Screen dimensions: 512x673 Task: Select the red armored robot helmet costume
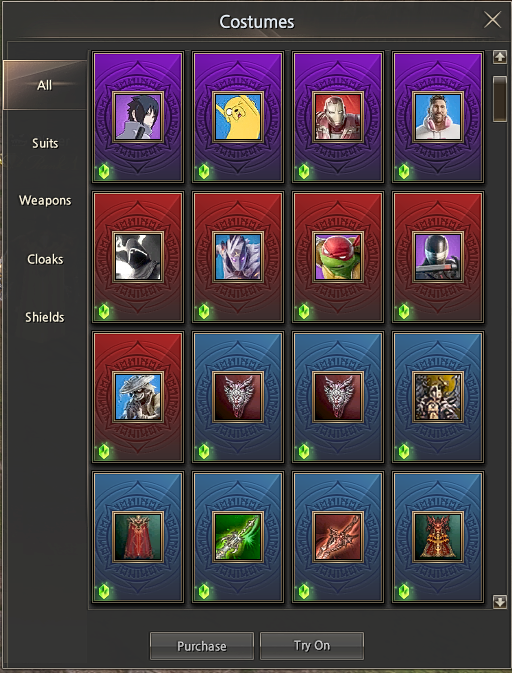tap(338, 117)
